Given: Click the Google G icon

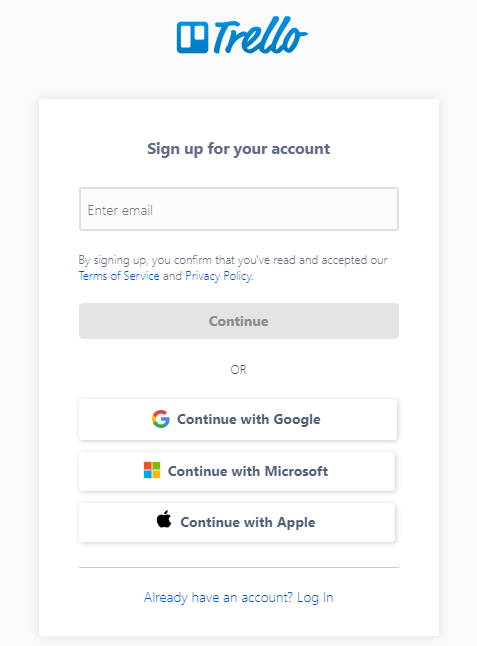Looking at the screenshot, I should coord(161,419).
